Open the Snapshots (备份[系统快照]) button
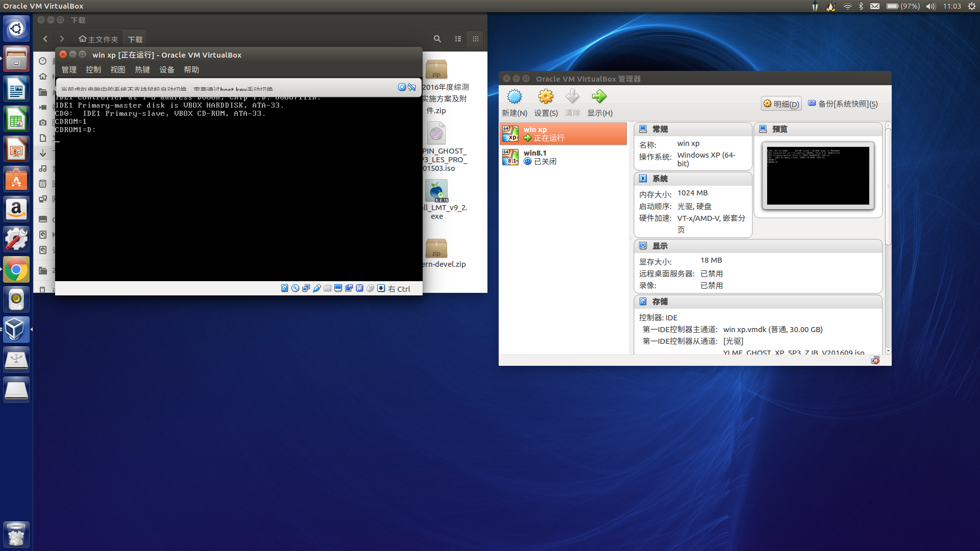 [x=843, y=104]
